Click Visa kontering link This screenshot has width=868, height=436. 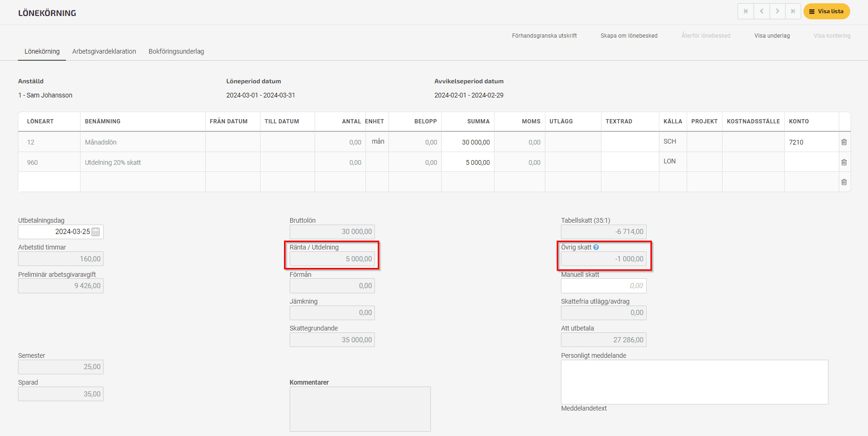[x=832, y=36]
